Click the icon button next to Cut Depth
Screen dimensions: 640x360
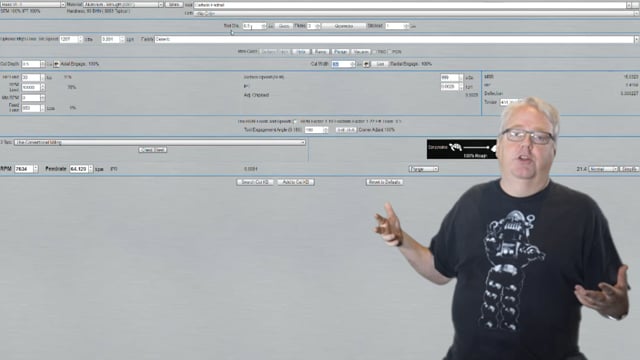point(56,64)
